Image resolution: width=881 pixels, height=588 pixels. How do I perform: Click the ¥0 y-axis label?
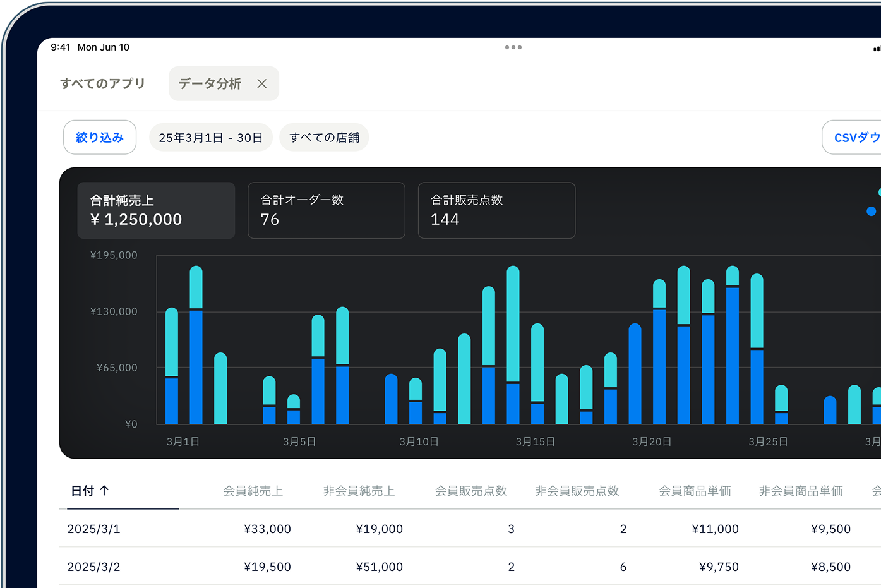pos(131,424)
